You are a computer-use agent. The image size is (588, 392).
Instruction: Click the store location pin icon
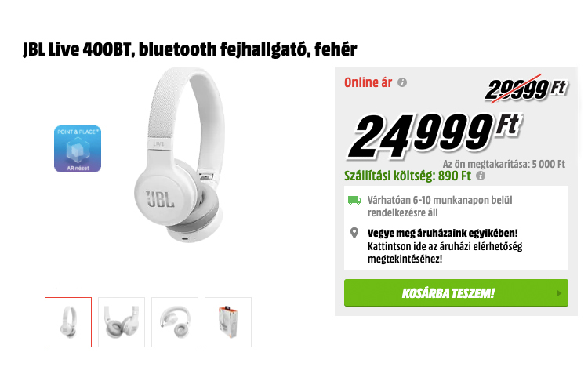pos(354,233)
